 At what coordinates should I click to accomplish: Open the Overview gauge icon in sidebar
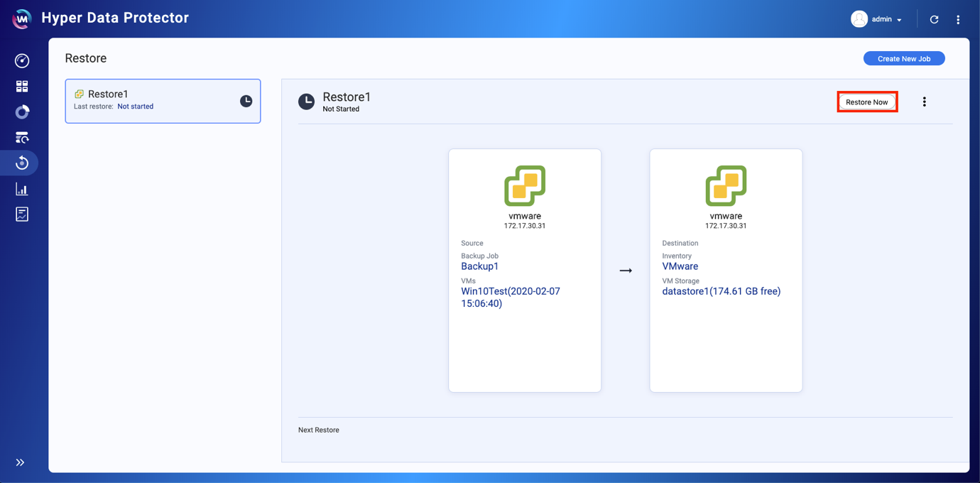[22, 61]
